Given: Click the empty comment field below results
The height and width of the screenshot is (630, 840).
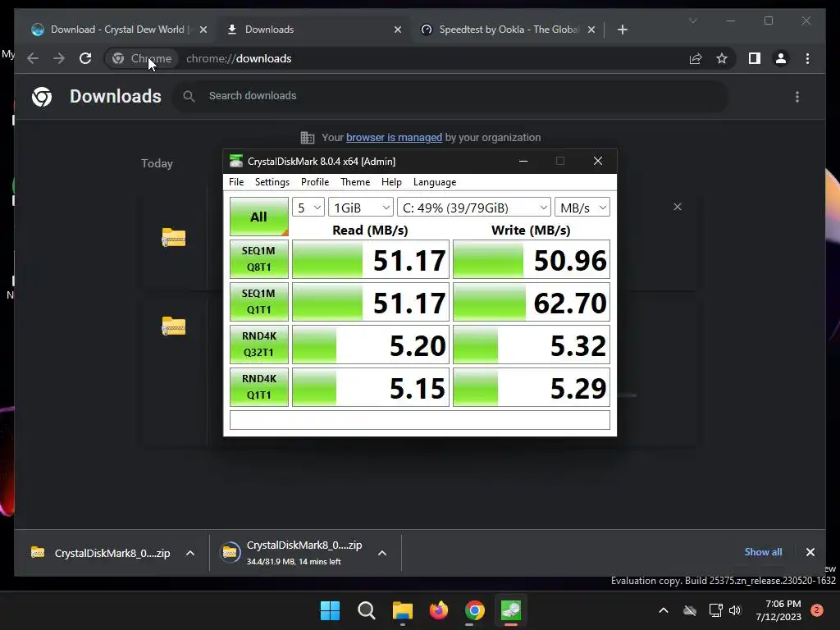Looking at the screenshot, I should pos(419,420).
